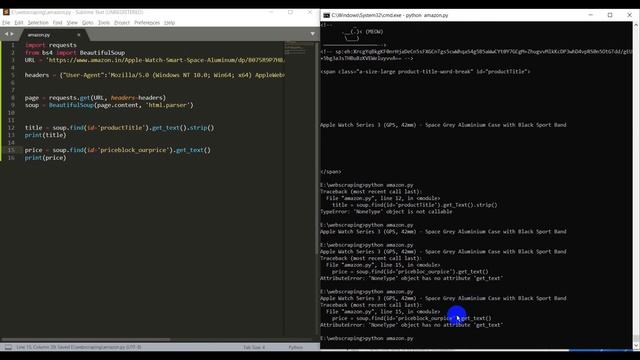Minimize the cmd.exe window

coord(591,15)
